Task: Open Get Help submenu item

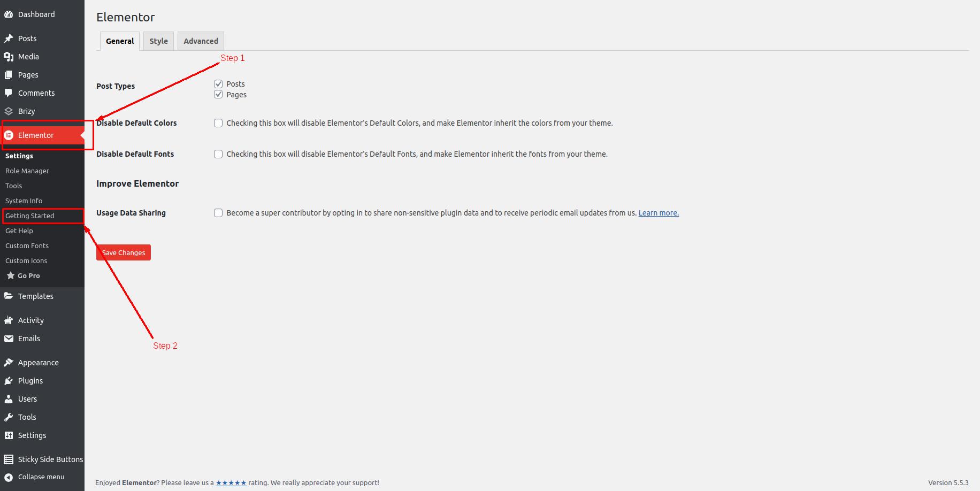Action: coord(19,231)
